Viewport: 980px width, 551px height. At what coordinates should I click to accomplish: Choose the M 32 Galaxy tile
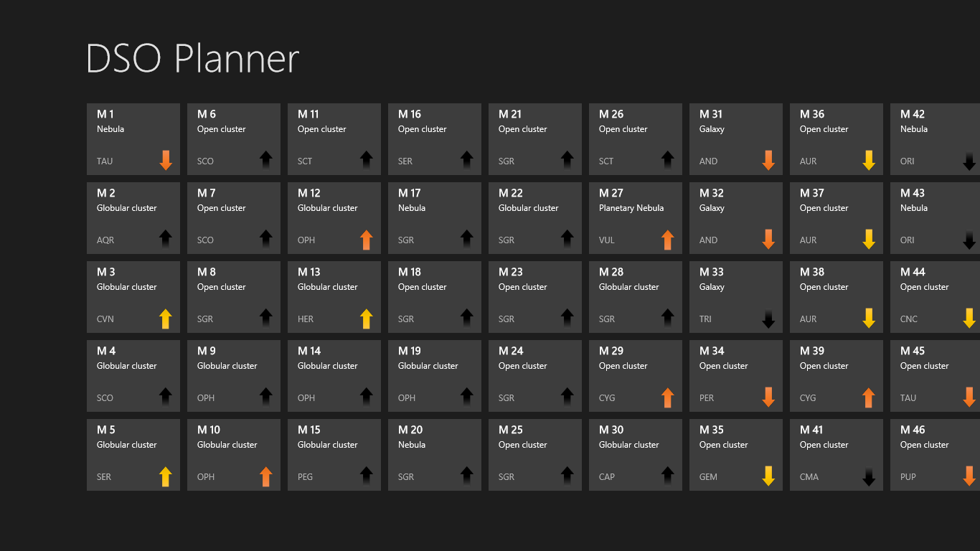(735, 217)
